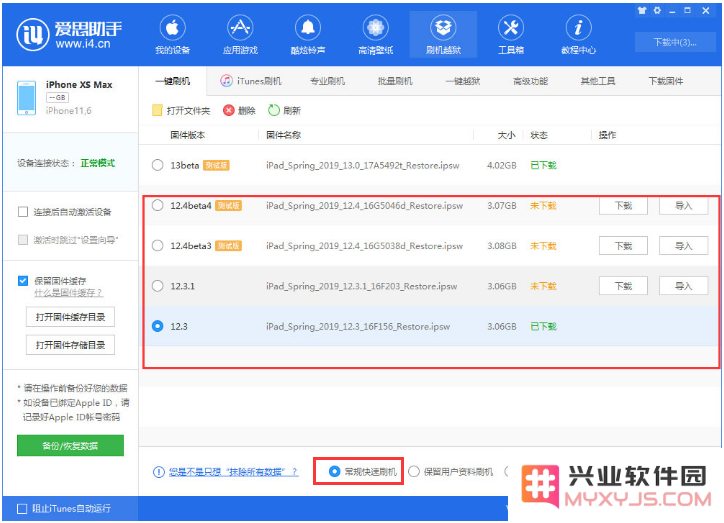
Task: Open 什么是固件缓存? help link
Action: pos(68,293)
